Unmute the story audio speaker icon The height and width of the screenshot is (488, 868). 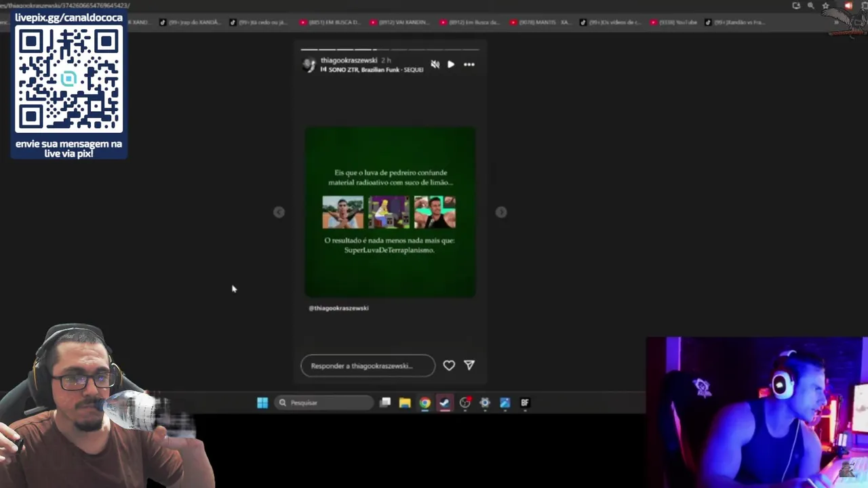point(435,64)
